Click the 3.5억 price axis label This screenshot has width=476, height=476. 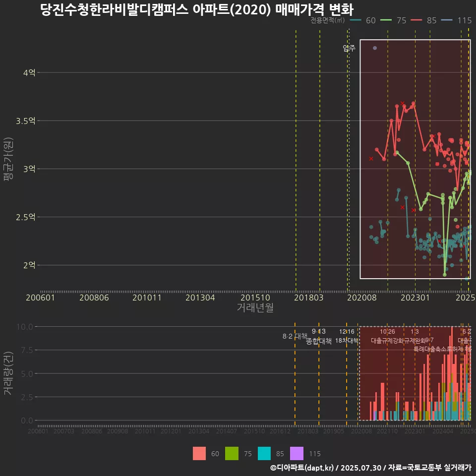[26, 121]
